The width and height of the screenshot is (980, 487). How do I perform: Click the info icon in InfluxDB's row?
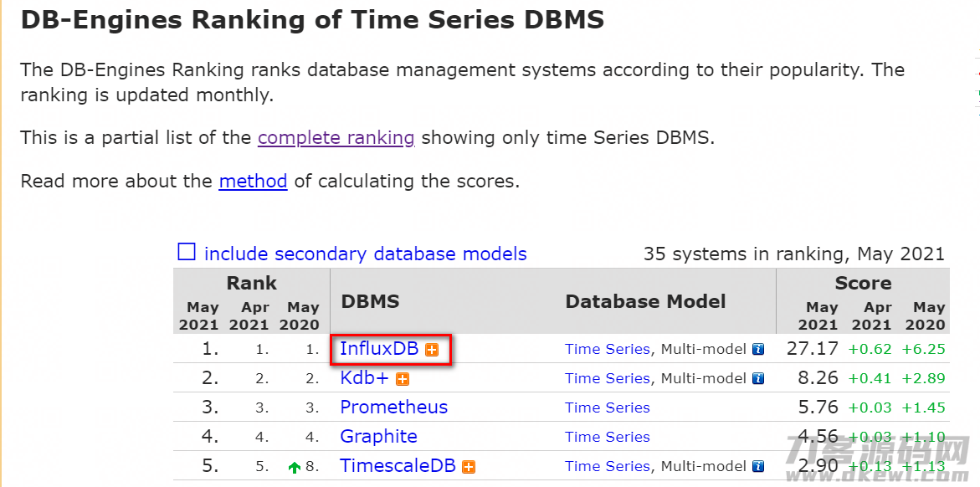[758, 350]
